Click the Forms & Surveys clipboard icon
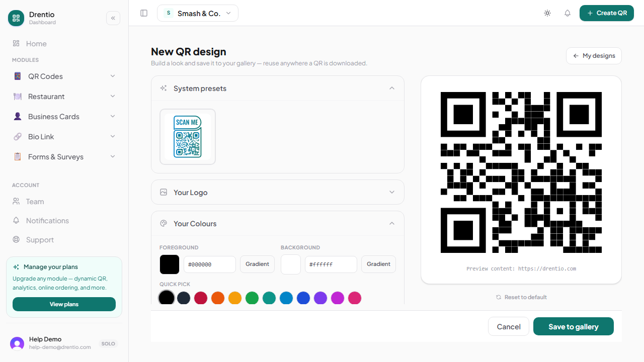The width and height of the screenshot is (644, 362). point(18,157)
